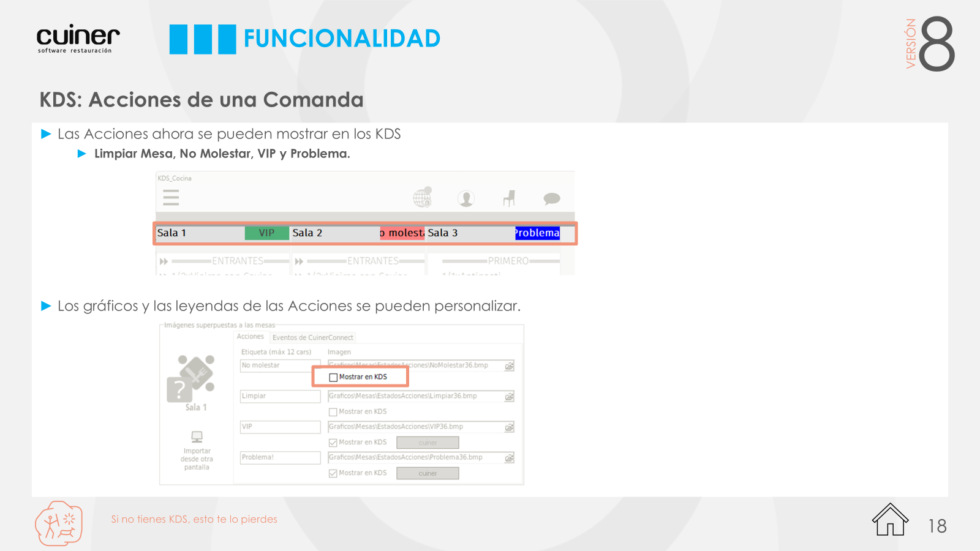Click the cuiner button in Problema row
Image resolution: width=980 pixels, height=551 pixels.
tap(428, 473)
